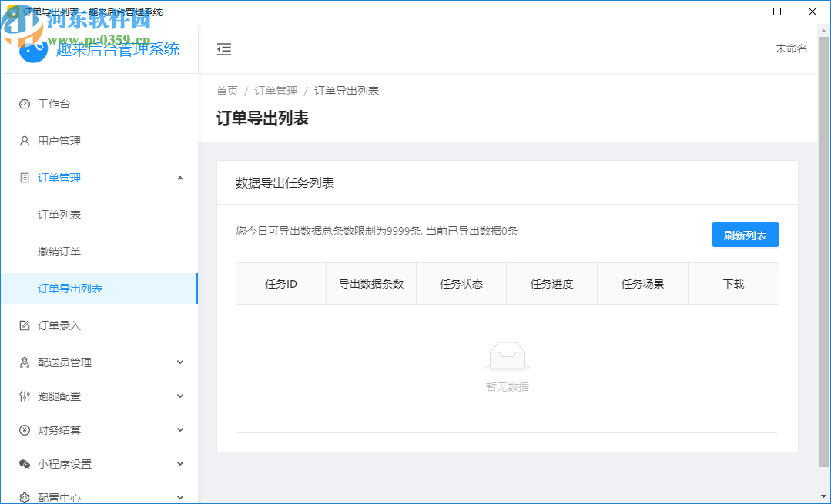Click the 刷新列表 button

coord(744,235)
